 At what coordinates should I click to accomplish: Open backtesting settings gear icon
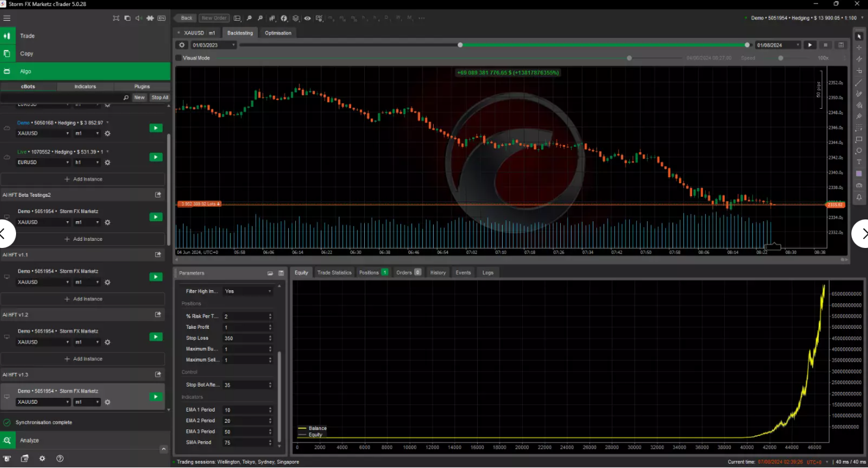coord(182,45)
